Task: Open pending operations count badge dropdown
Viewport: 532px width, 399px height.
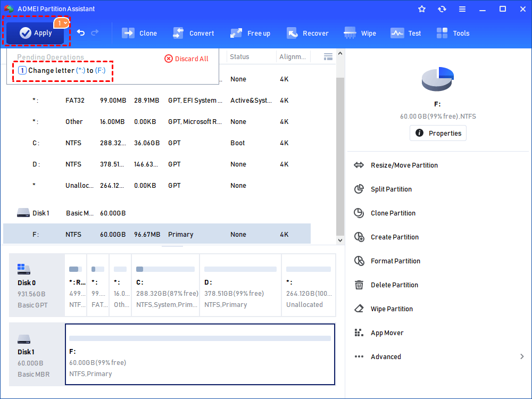Action: [x=61, y=23]
